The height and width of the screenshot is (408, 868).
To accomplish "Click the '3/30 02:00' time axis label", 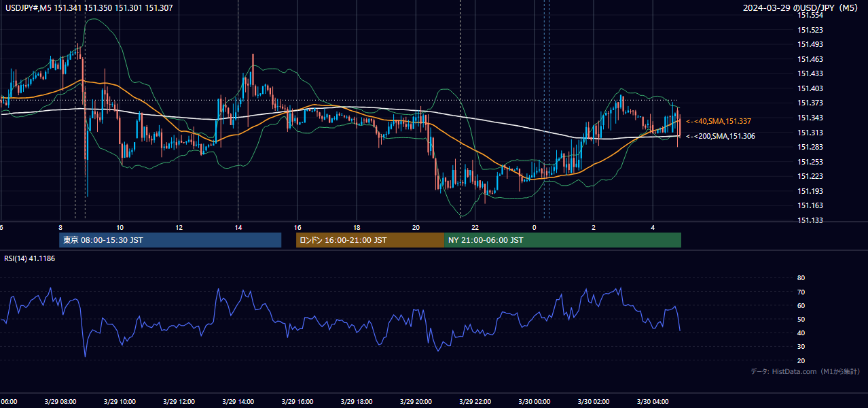I will point(594,401).
